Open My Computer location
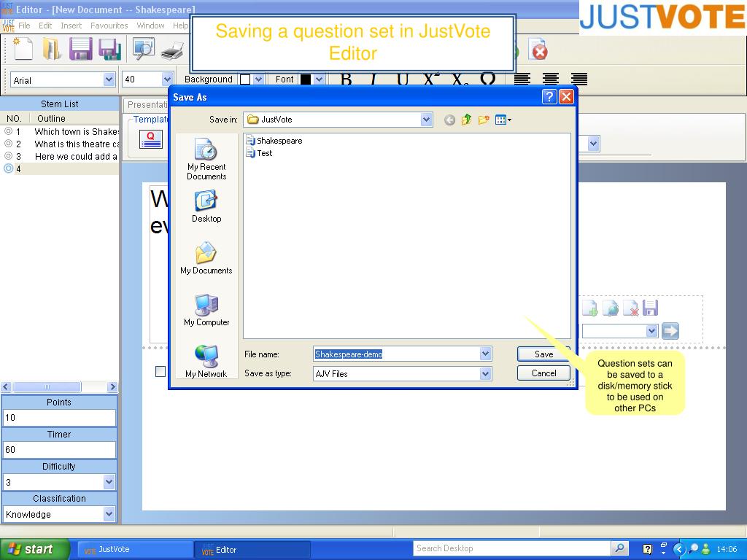The image size is (747, 560). pyautogui.click(x=206, y=311)
